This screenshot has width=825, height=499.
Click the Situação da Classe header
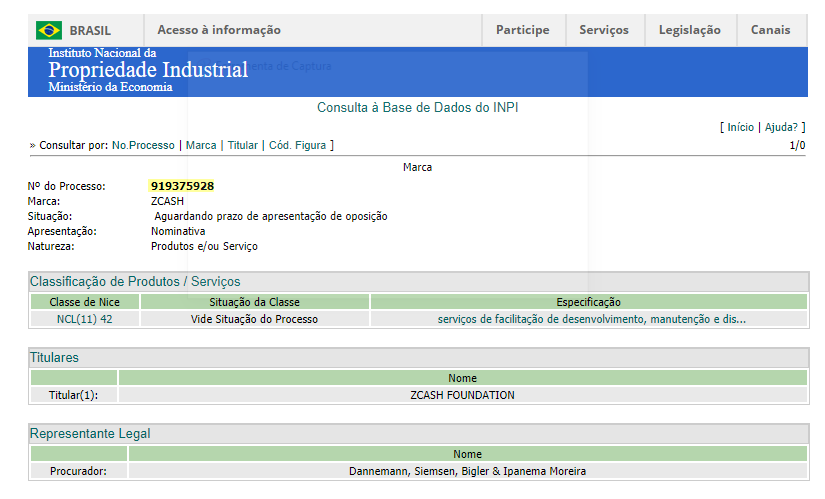(254, 302)
